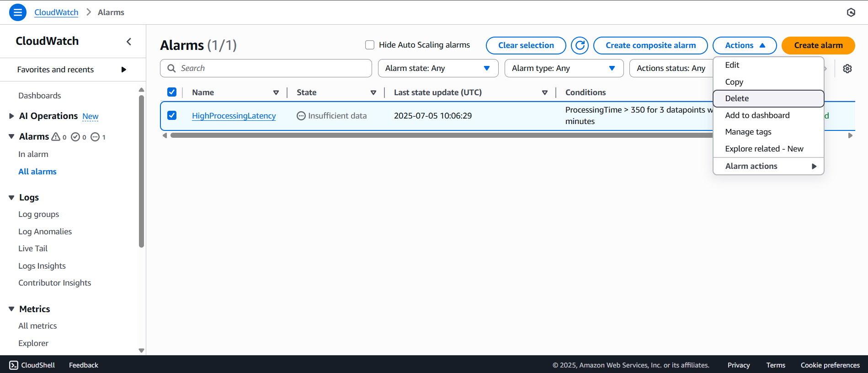Select Add to dashboard menu option
This screenshot has width=868, height=373.
point(757,115)
